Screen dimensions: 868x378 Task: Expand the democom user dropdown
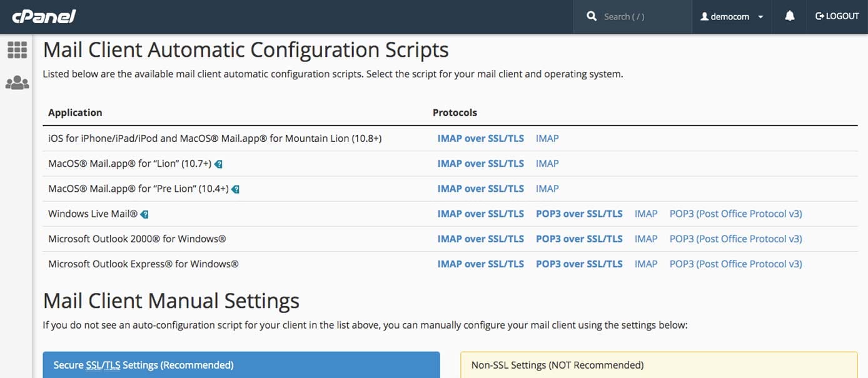click(x=732, y=17)
